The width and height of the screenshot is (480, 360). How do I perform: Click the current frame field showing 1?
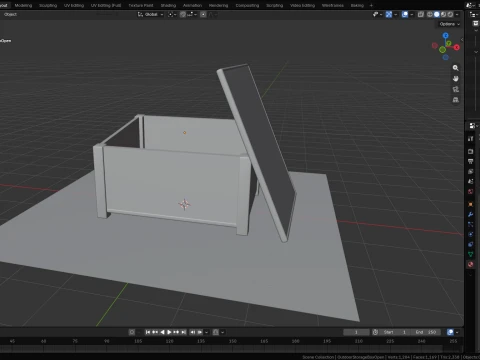(x=356, y=332)
